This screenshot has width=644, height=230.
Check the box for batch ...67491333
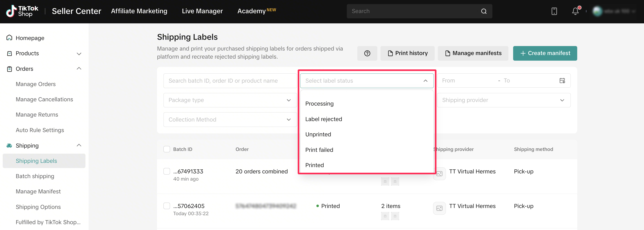click(x=166, y=171)
